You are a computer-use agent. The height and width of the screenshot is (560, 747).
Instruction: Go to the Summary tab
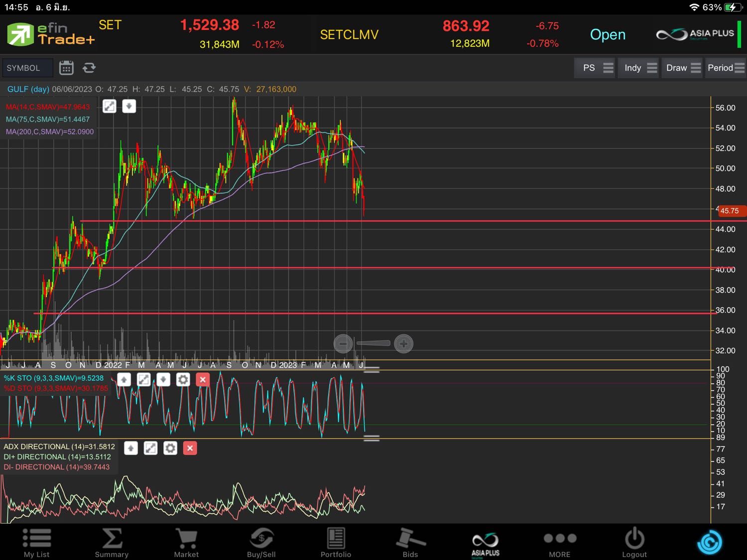(x=112, y=543)
